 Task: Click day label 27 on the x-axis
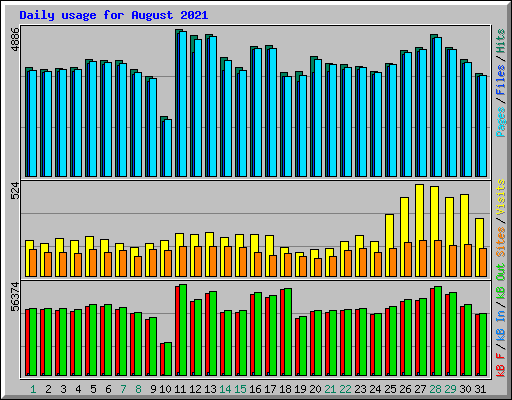[420, 389]
